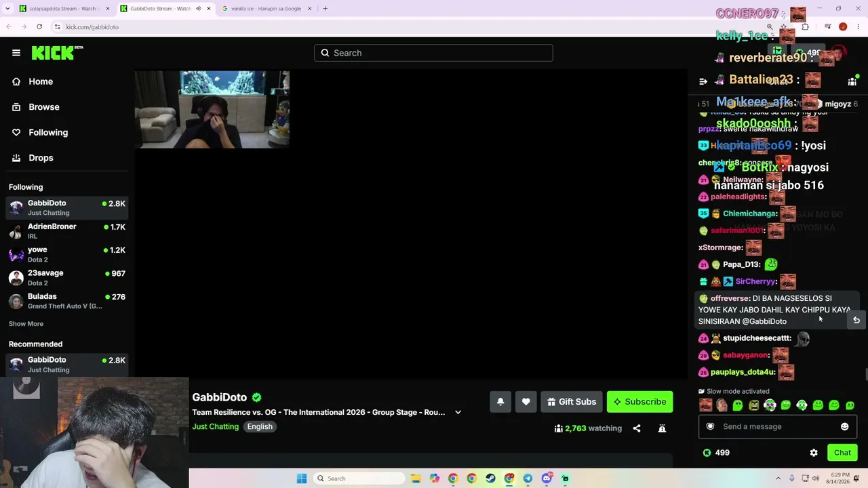Collapse the chat panel with arrow icon

[703, 81]
